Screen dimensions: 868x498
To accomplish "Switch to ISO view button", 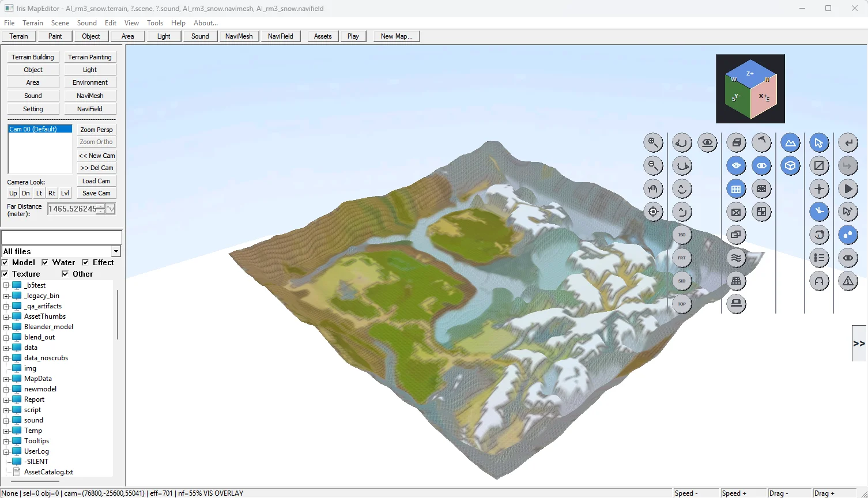I will pyautogui.click(x=682, y=235).
